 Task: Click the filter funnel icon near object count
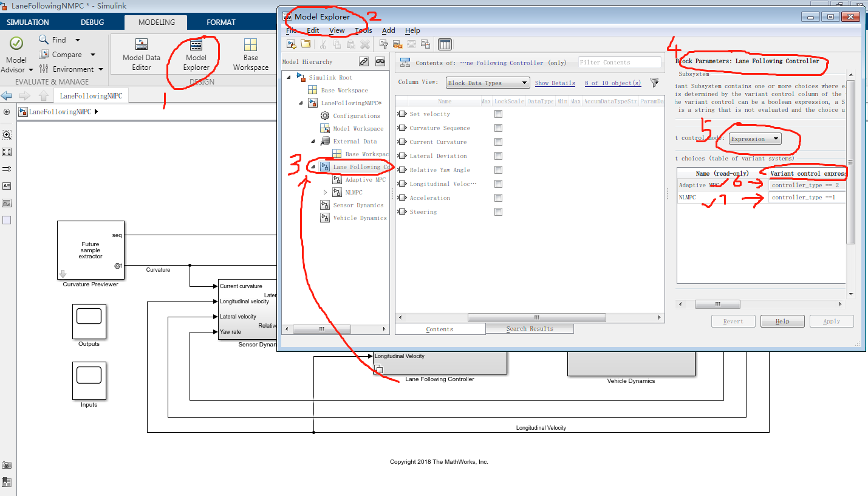pyautogui.click(x=654, y=83)
